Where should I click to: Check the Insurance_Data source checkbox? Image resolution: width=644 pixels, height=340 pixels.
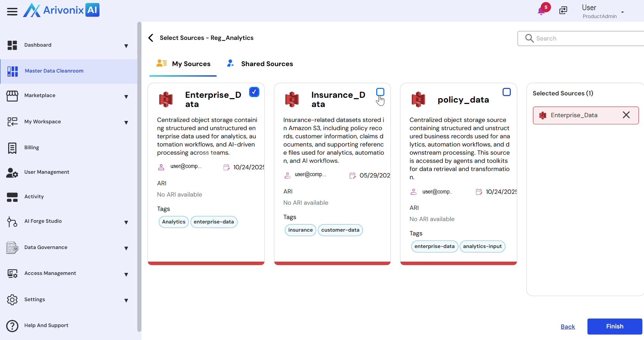[380, 92]
